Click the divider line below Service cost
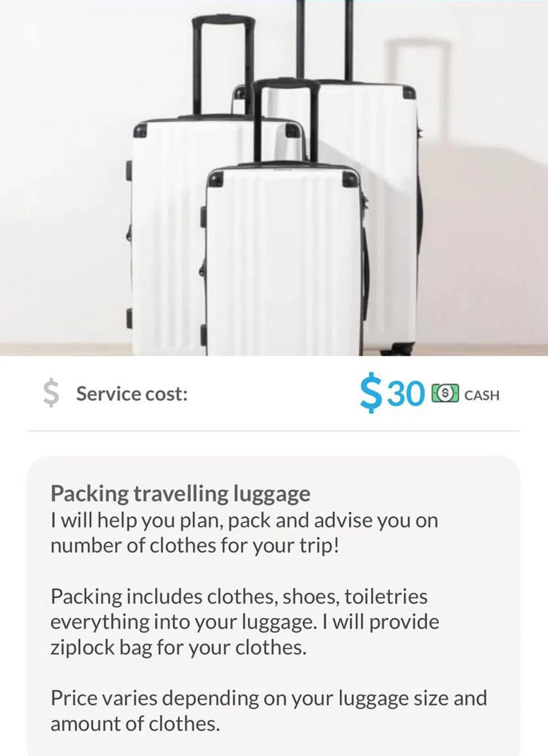This screenshot has width=548, height=756. [273, 430]
